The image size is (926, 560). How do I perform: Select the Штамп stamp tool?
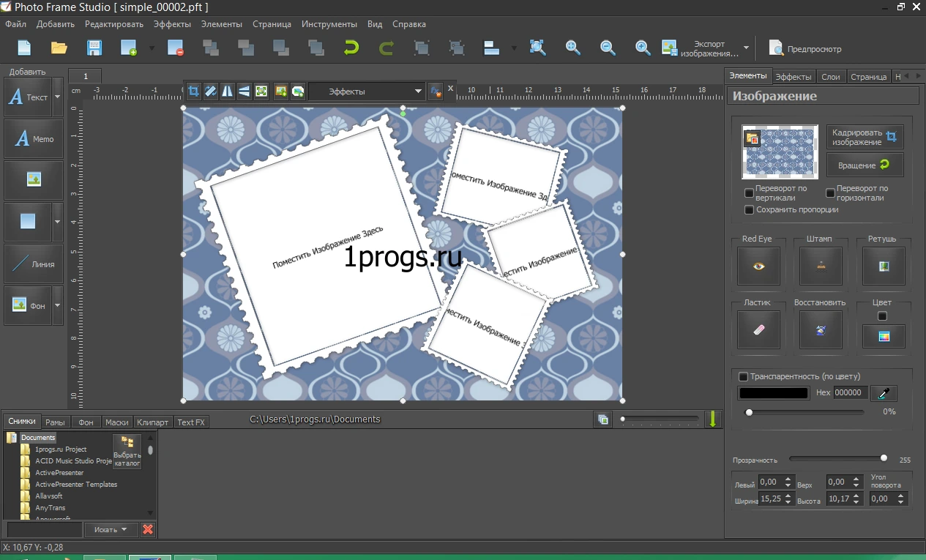pos(821,266)
